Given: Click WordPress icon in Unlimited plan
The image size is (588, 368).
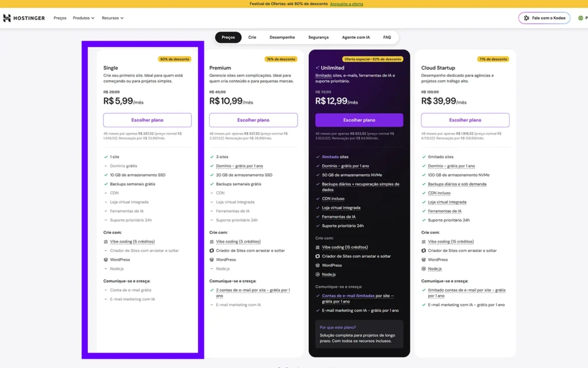Looking at the screenshot, I should tap(318, 266).
